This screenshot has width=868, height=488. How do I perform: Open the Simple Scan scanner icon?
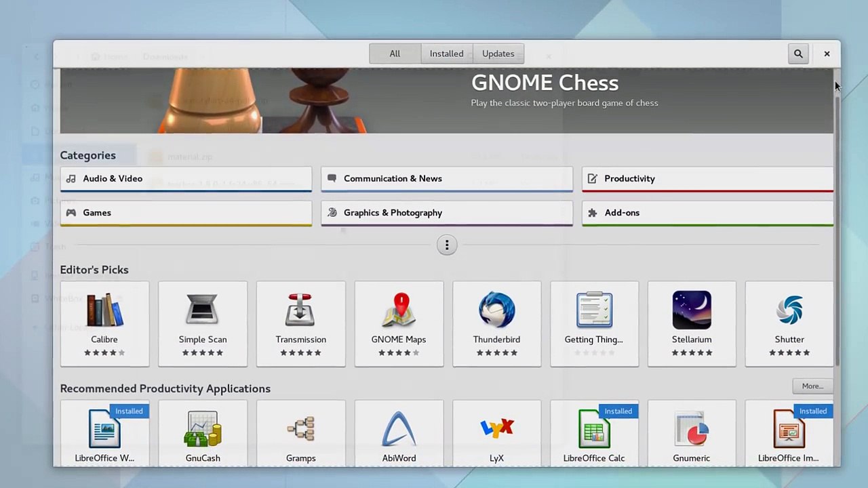[203, 310]
